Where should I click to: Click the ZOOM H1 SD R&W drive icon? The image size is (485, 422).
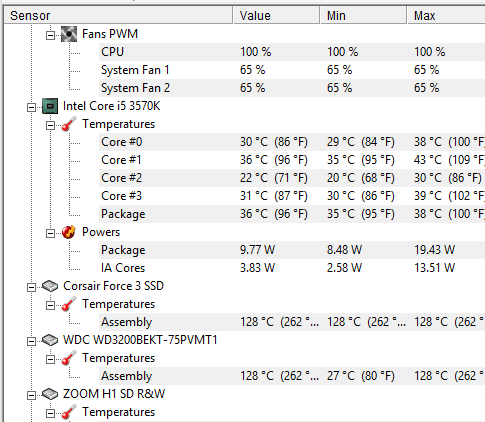pyautogui.click(x=50, y=394)
